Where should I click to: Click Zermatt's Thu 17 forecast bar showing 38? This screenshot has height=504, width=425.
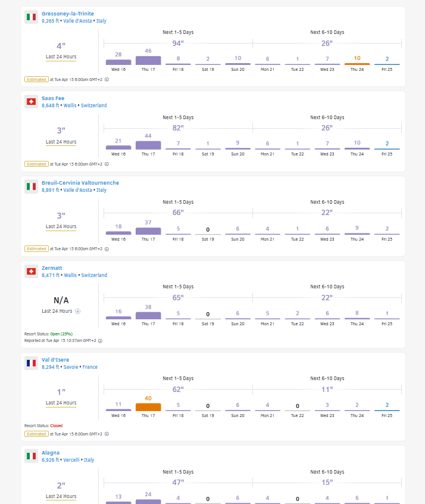(148, 316)
